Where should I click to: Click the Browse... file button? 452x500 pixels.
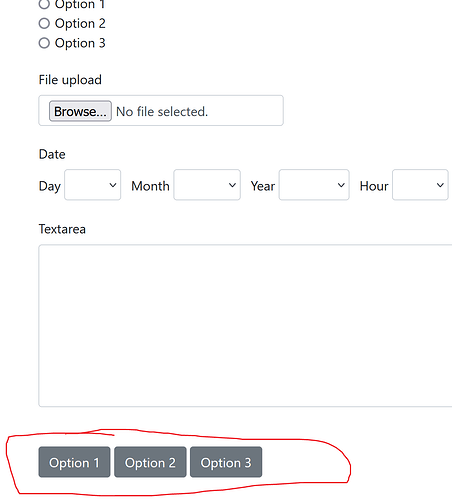pyautogui.click(x=80, y=111)
